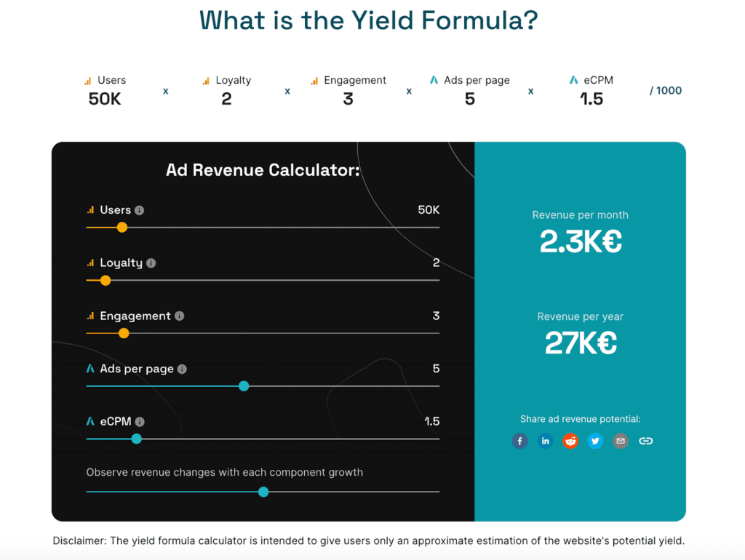Viewport: 745px width, 560px height.
Task: Send ad revenue potential by email icon
Action: pyautogui.click(x=621, y=441)
